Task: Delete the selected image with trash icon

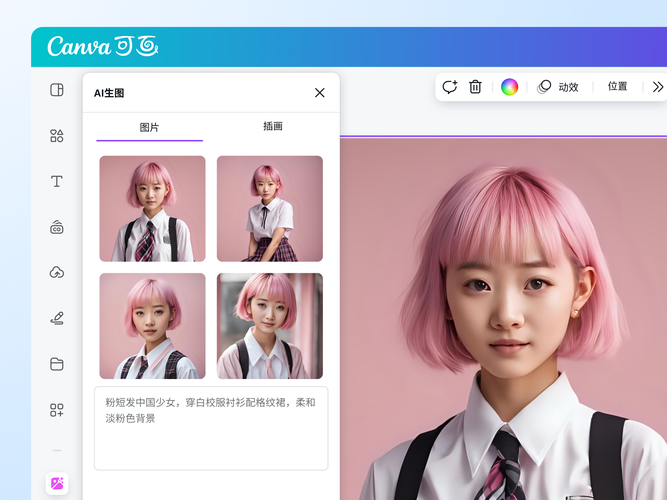Action: pos(475,87)
